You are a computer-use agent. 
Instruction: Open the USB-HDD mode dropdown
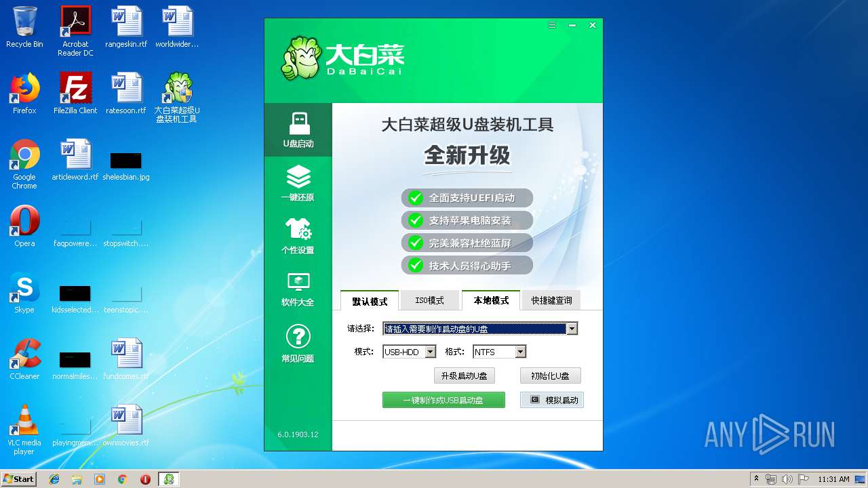pos(430,352)
